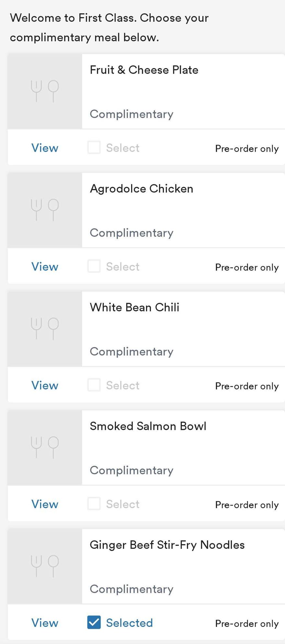Click the blue Selected label text

coord(129,623)
